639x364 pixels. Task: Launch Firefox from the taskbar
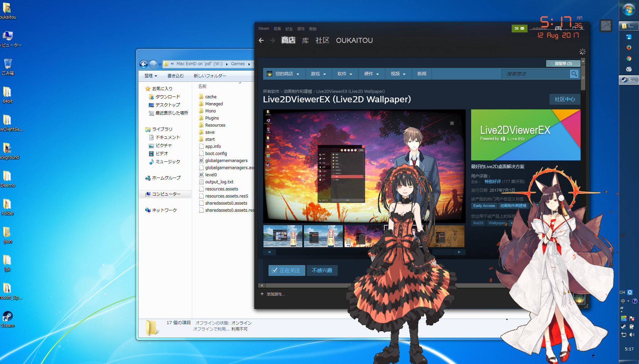coord(629,47)
